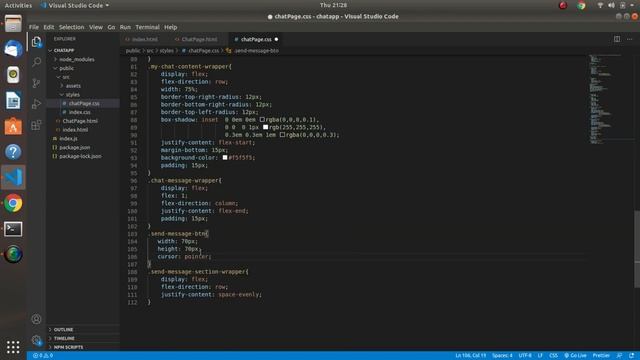Open LibreOffice Writer from the dock

click(x=13, y=100)
